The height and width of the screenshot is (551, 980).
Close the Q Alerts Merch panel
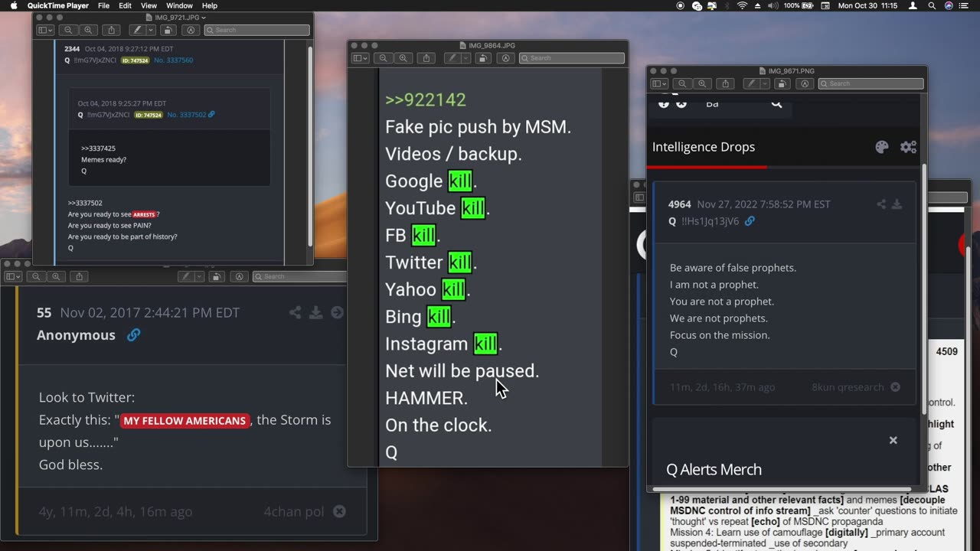pos(893,440)
